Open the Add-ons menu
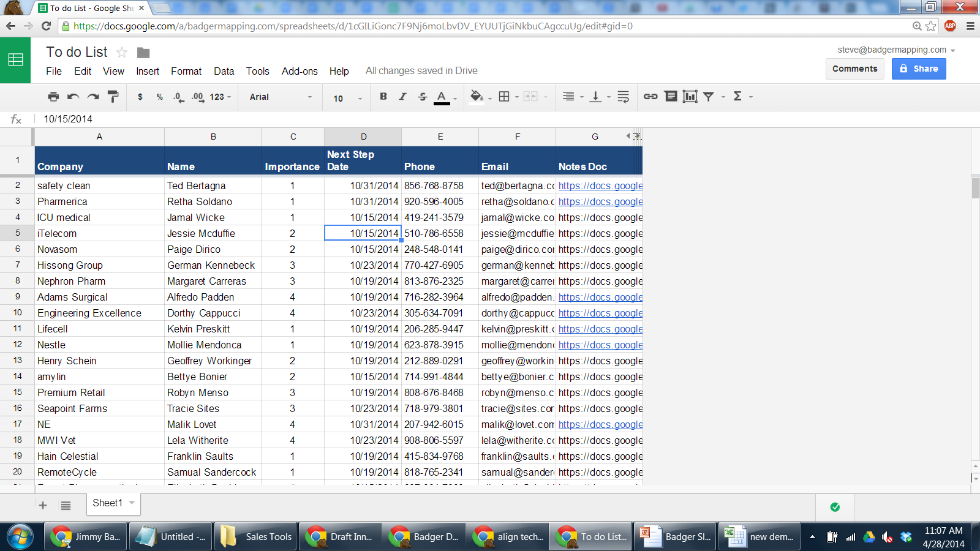This screenshot has width=980, height=551. pyautogui.click(x=300, y=71)
